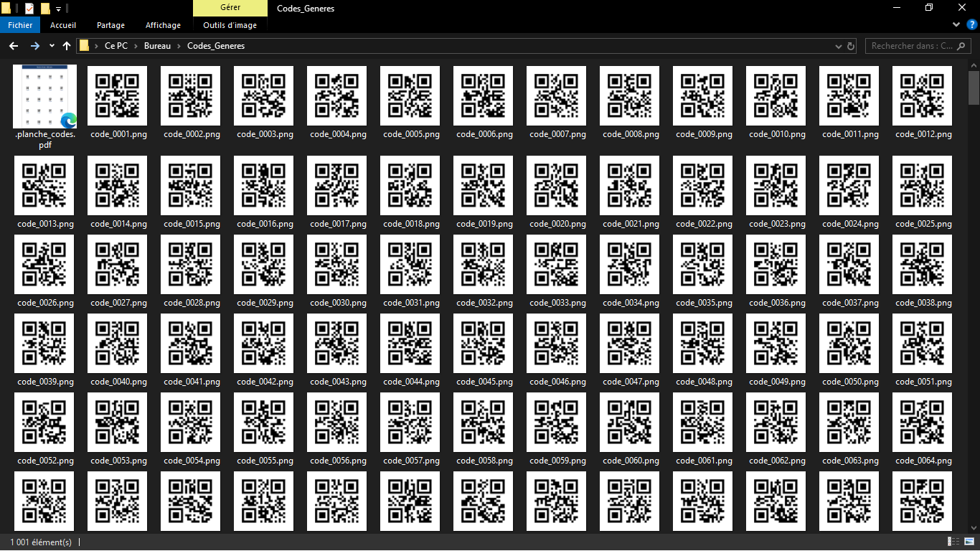The height and width of the screenshot is (551, 980).
Task: Select the code_0033.png QR thumbnail
Action: (557, 265)
